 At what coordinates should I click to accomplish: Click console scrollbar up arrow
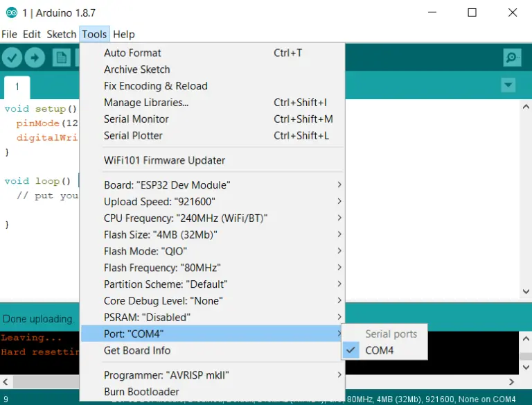coord(526,338)
